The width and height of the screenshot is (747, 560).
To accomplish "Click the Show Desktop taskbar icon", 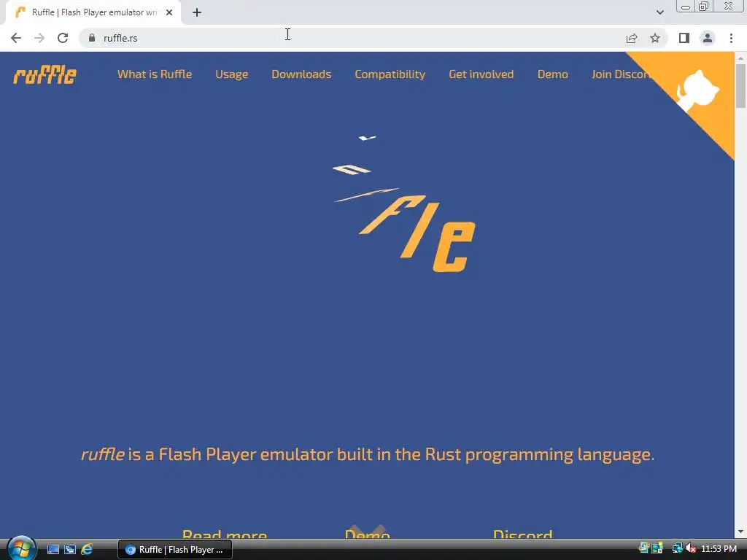I will click(x=53, y=550).
